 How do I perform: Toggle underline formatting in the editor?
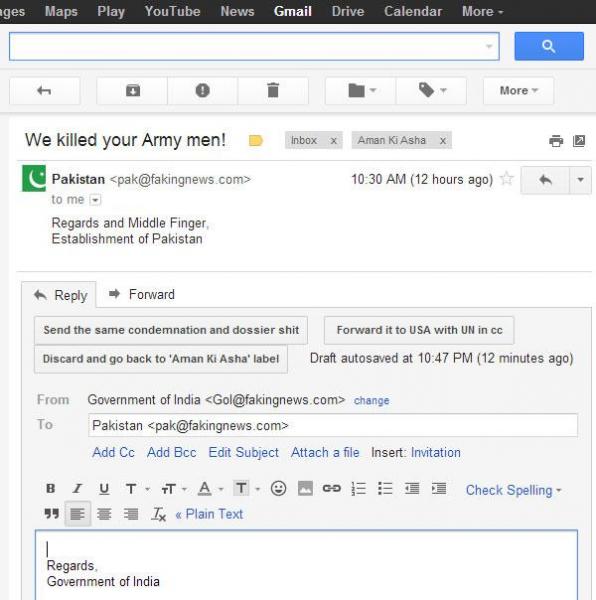pos(104,489)
